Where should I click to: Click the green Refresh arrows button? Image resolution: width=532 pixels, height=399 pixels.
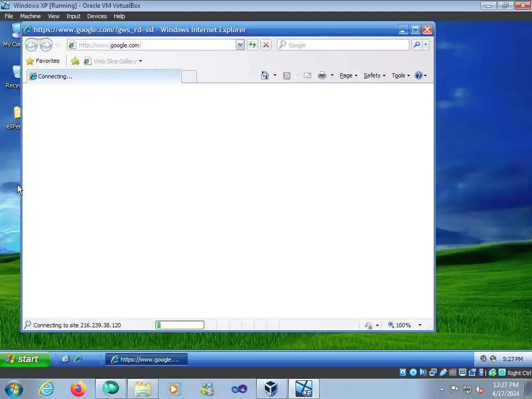252,45
